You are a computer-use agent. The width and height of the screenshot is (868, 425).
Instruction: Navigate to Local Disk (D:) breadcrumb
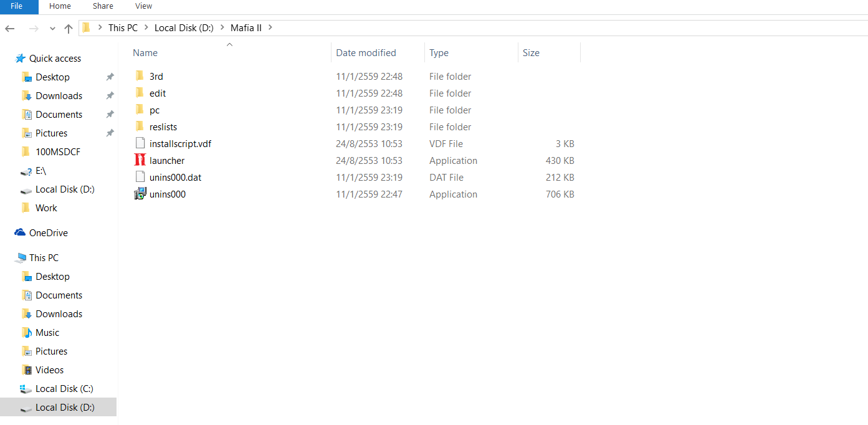coord(184,27)
